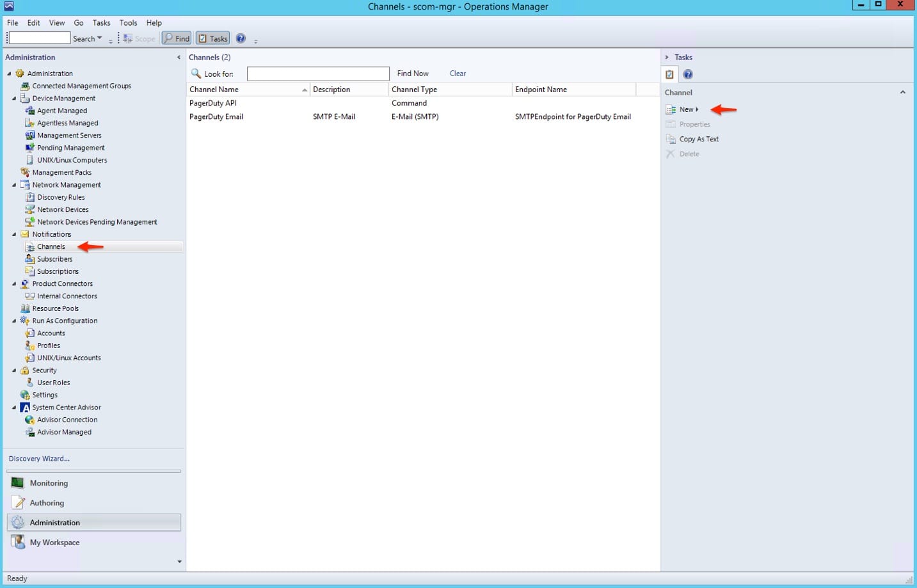Click the Management Servers icon
This screenshot has height=588, width=917.
coord(29,135)
